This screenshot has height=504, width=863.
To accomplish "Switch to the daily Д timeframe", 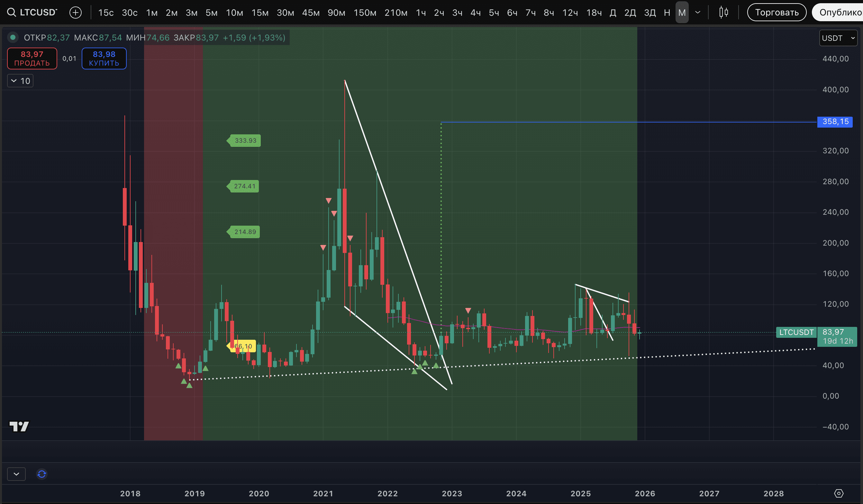I will point(613,13).
